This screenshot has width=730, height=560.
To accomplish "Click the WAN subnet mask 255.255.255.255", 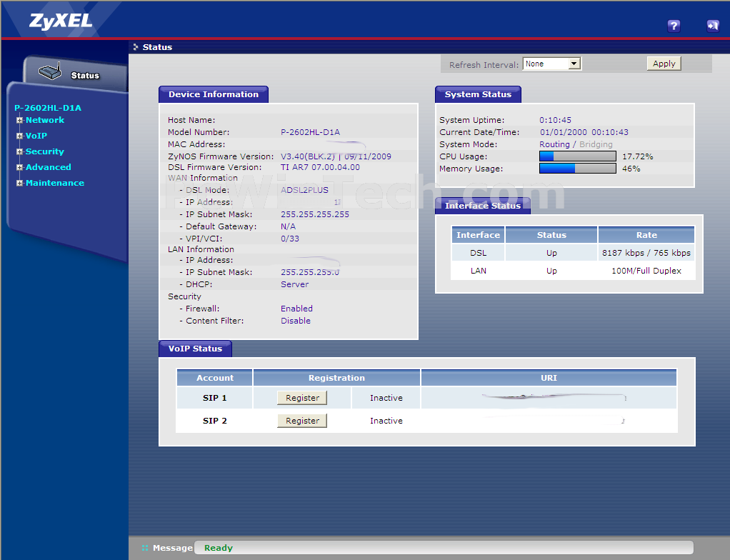I will tap(315, 214).
